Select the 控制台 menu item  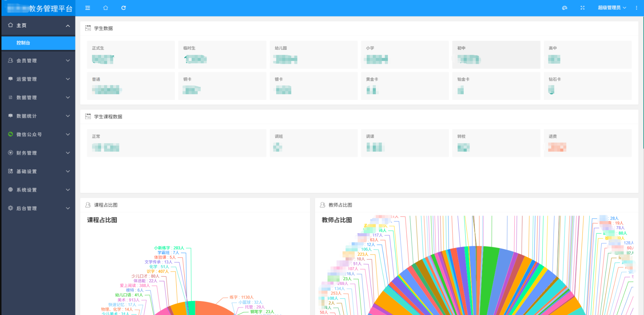[x=23, y=43]
